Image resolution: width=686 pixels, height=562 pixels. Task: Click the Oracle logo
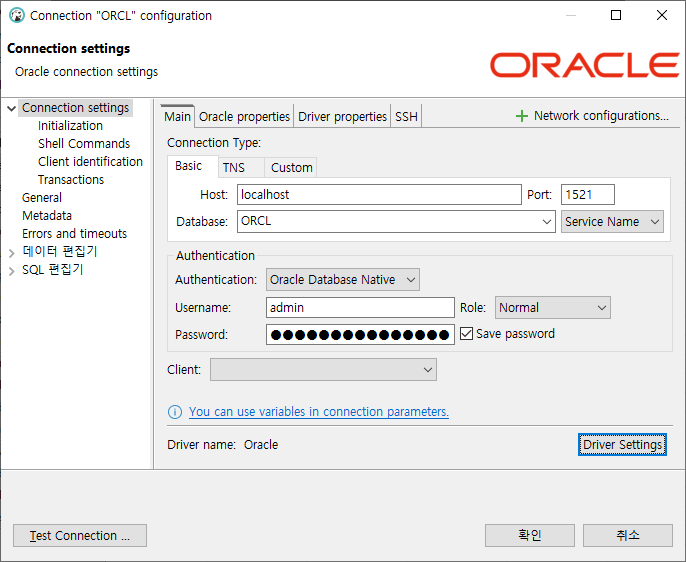pos(584,65)
